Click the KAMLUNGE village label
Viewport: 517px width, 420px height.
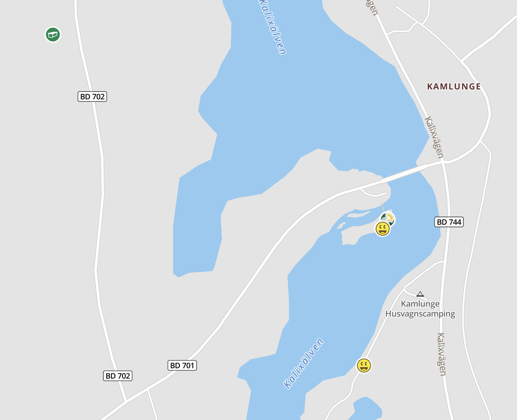[454, 87]
